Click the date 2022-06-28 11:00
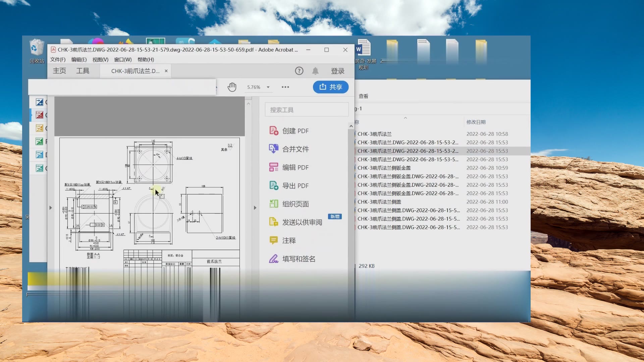Image resolution: width=644 pixels, height=362 pixels. tap(487, 202)
